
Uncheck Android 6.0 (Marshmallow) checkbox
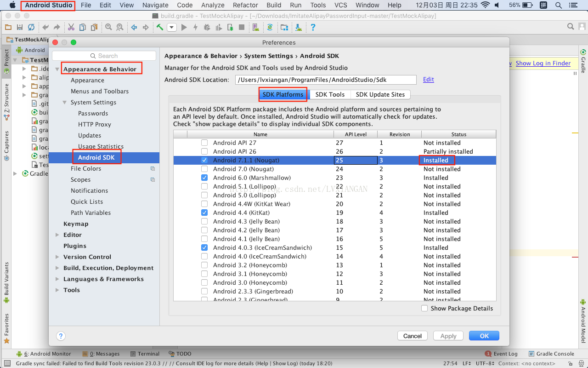point(204,178)
